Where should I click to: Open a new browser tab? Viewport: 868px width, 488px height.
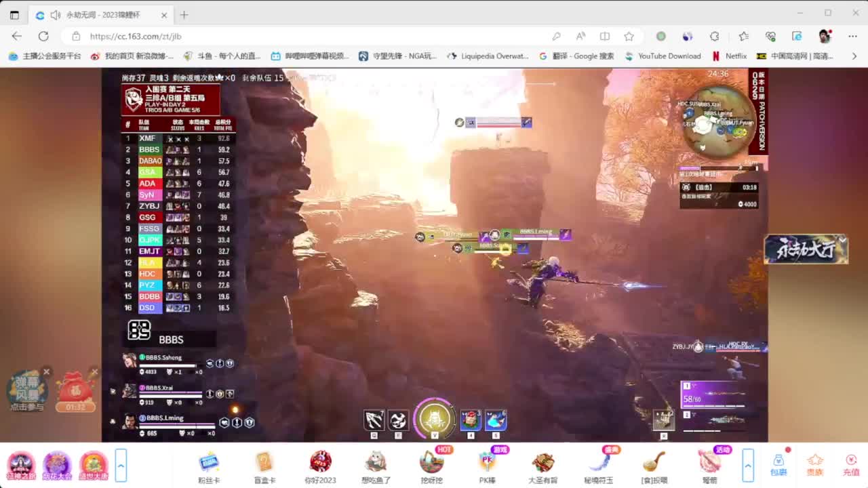(184, 15)
